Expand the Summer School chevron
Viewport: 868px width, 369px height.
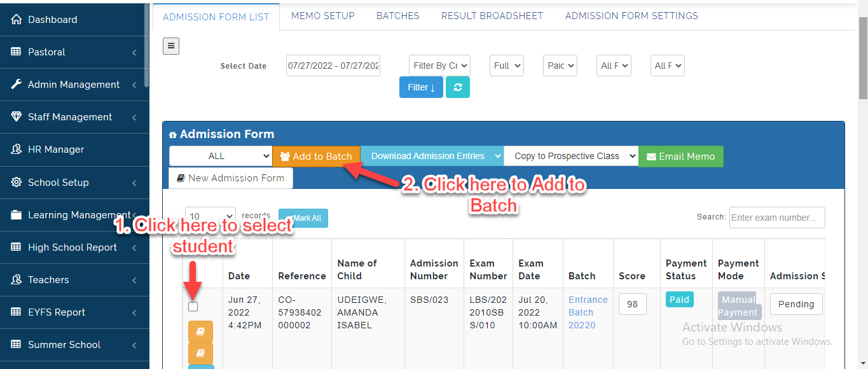(134, 345)
